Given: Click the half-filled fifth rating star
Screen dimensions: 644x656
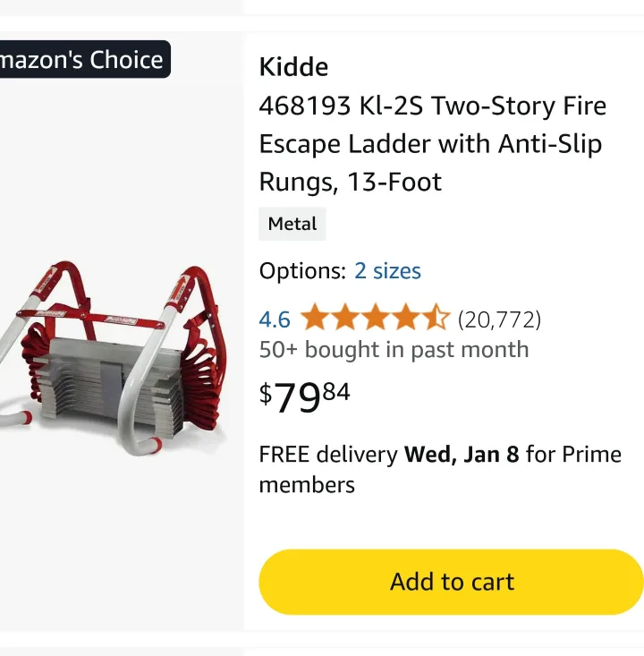Looking at the screenshot, I should [x=436, y=318].
